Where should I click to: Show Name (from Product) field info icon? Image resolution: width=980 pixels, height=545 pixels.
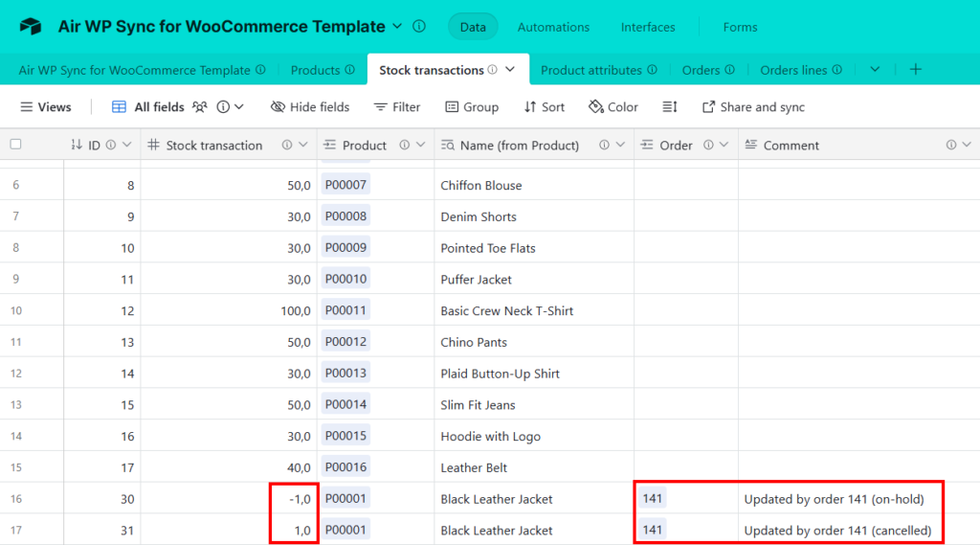pyautogui.click(x=604, y=145)
